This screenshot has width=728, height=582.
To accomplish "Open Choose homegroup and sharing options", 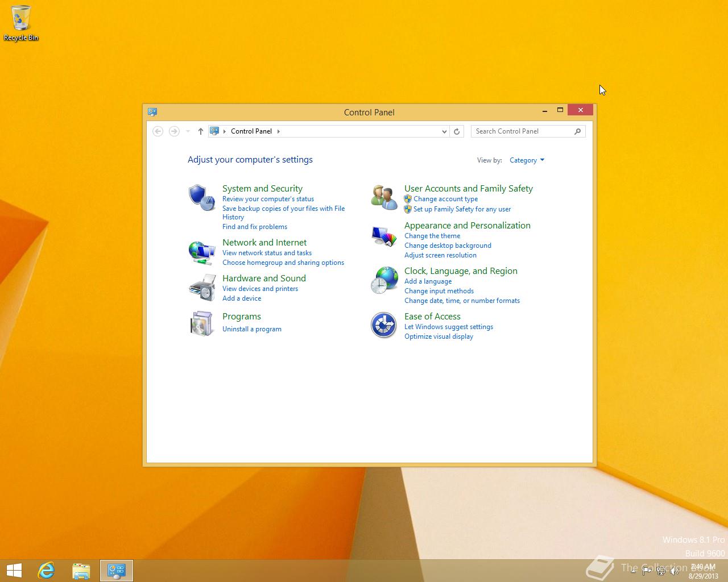I will 283,263.
